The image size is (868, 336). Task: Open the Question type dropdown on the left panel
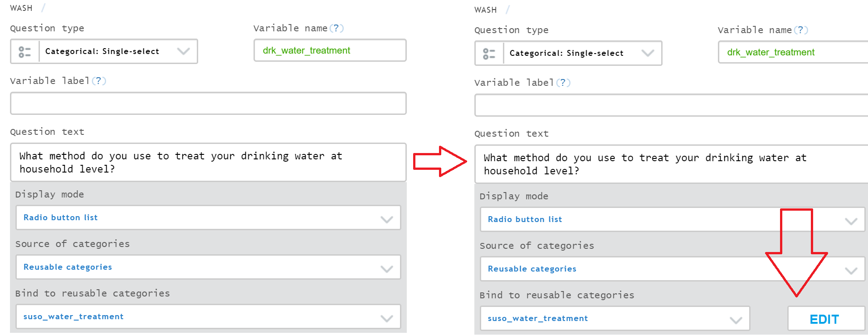pyautogui.click(x=183, y=51)
